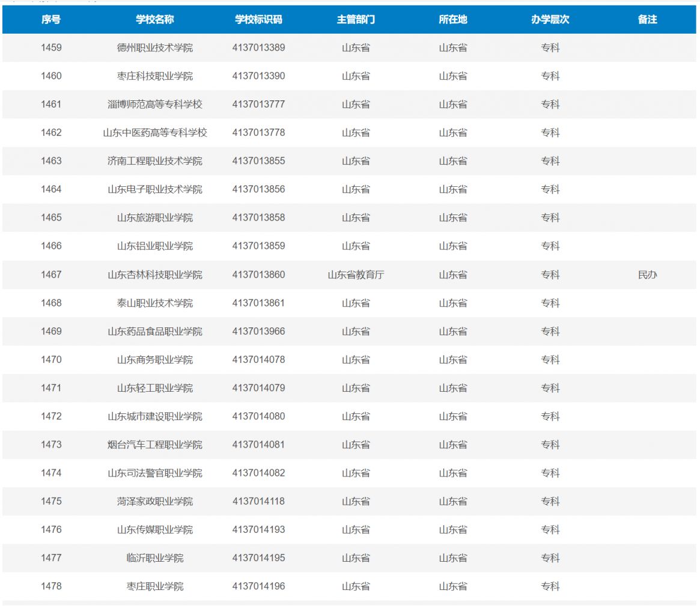Click serial number 1473
The width and height of the screenshot is (700, 614).
pos(51,445)
